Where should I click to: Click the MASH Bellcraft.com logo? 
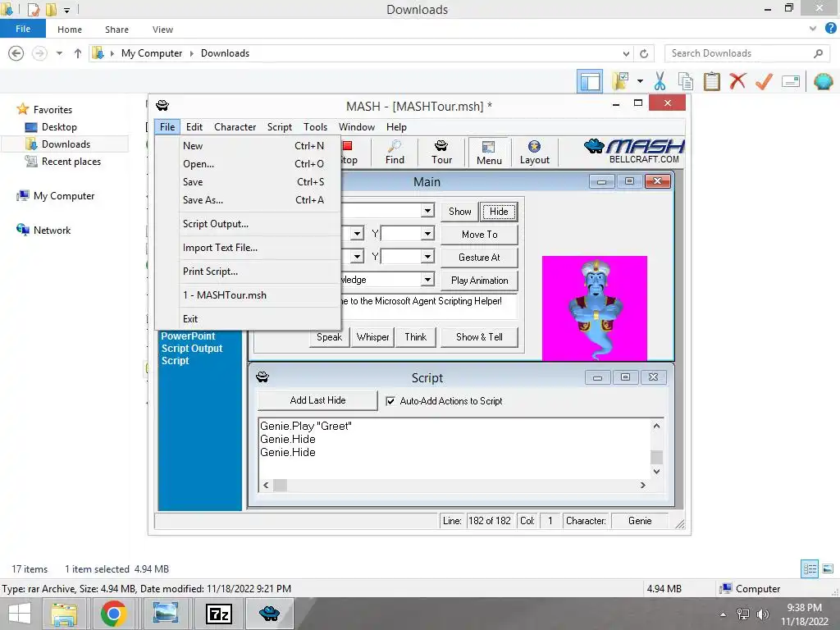pos(634,151)
